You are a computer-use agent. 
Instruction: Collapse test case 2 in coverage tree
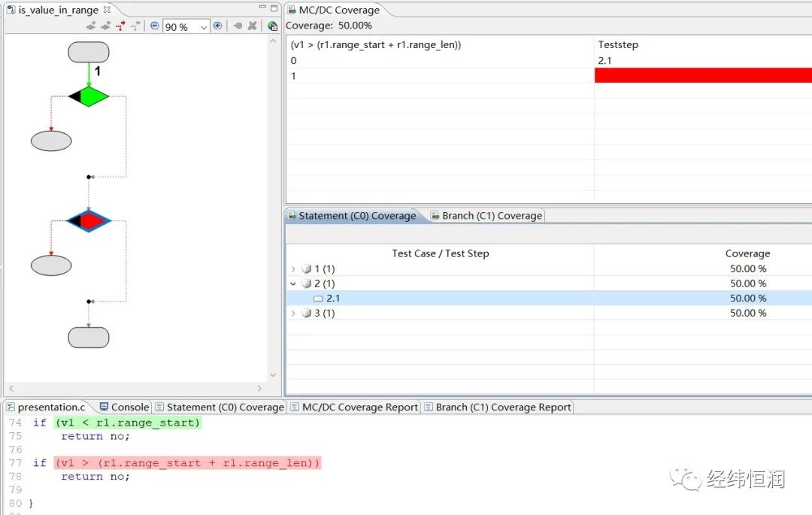click(293, 283)
